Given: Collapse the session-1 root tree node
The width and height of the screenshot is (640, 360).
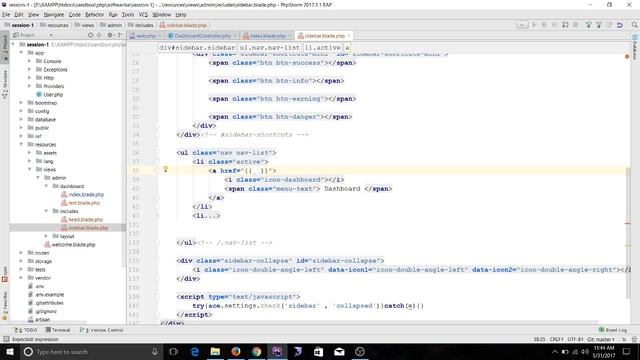Looking at the screenshot, I should [x=13, y=44].
